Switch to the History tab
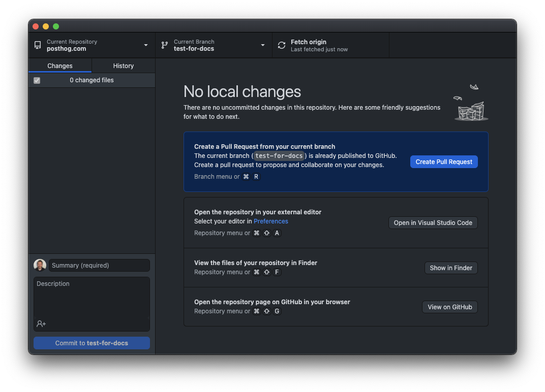This screenshot has height=392, width=545. click(123, 66)
